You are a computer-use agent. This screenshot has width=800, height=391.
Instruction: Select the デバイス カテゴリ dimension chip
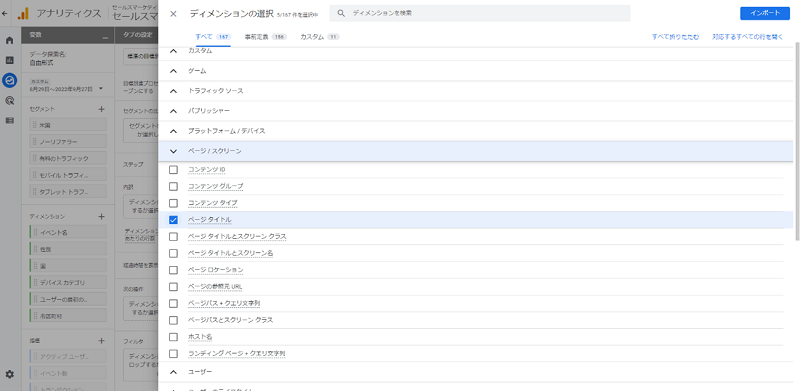coord(68,282)
